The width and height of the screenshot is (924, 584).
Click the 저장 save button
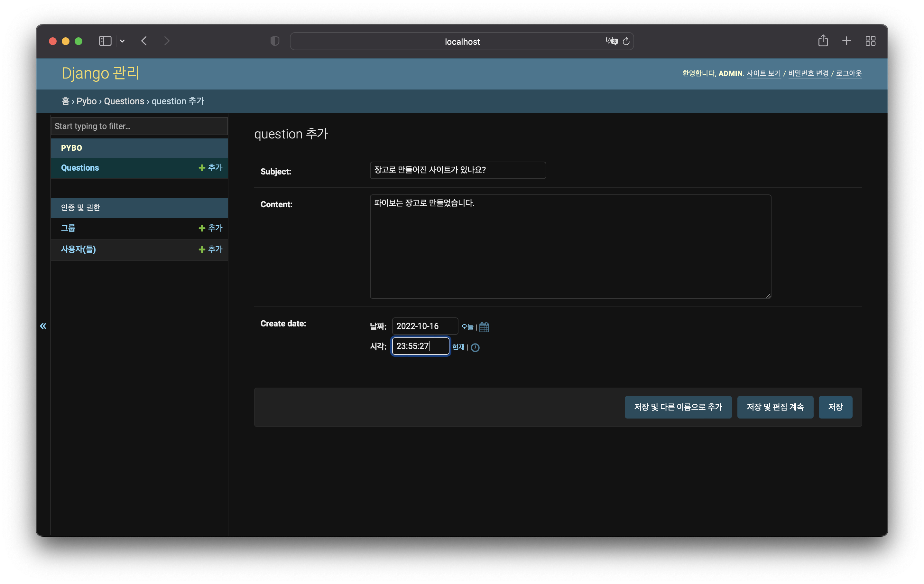coord(835,407)
